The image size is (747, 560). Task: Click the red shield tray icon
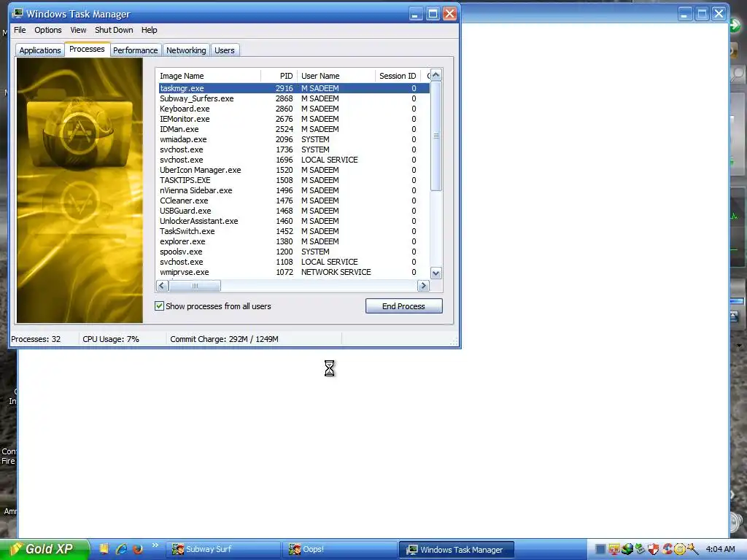tap(653, 550)
